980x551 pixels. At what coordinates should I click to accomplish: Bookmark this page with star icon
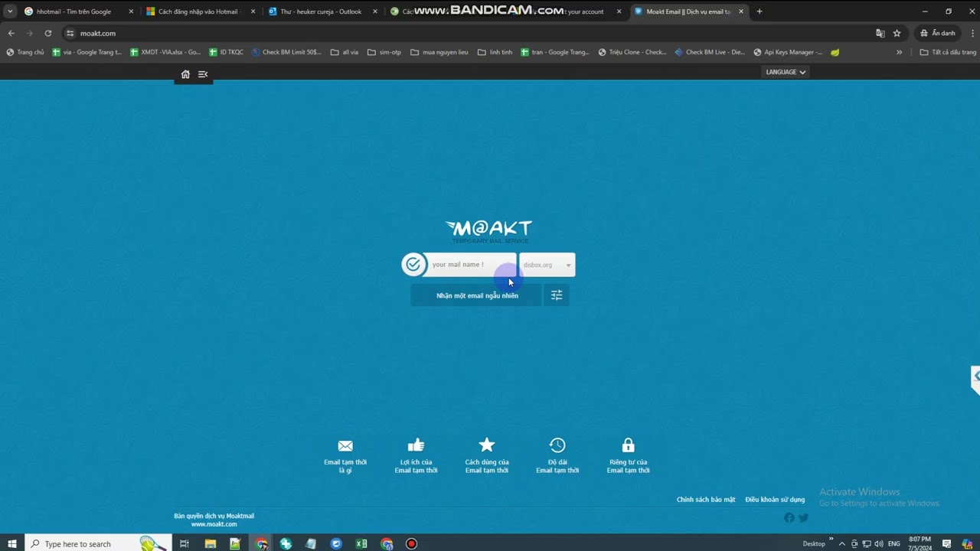point(897,33)
